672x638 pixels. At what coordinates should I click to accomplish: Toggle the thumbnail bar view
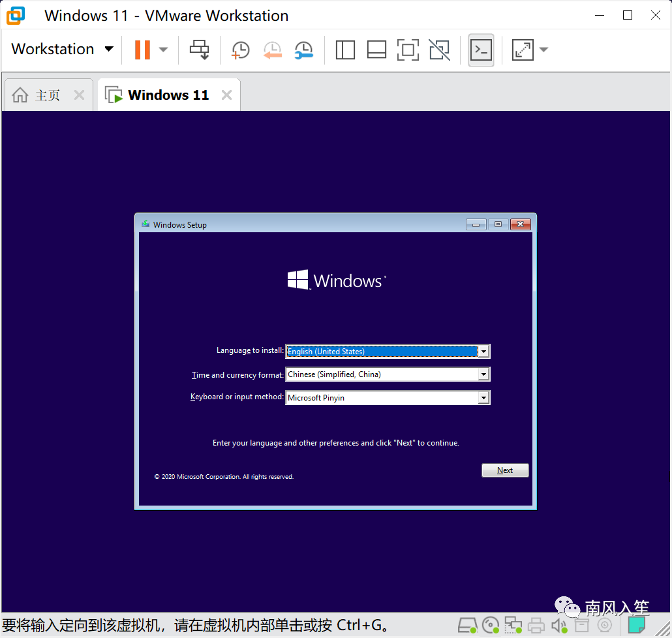pos(376,50)
